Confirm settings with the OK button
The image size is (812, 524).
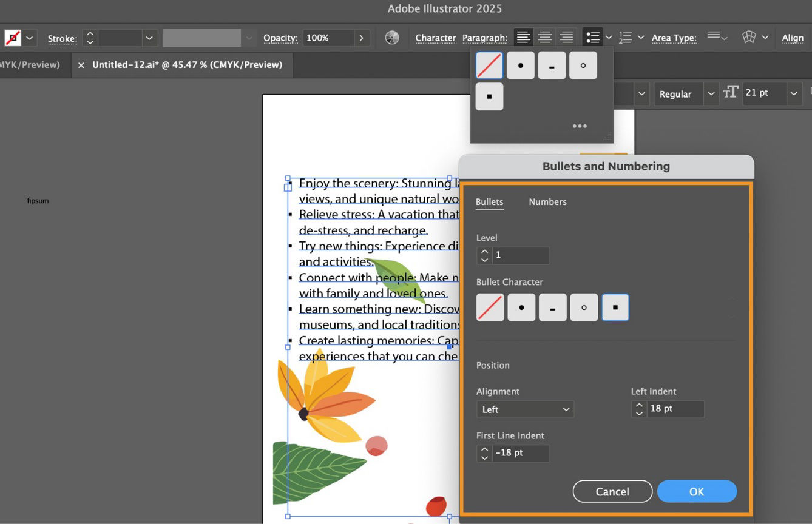coord(696,491)
